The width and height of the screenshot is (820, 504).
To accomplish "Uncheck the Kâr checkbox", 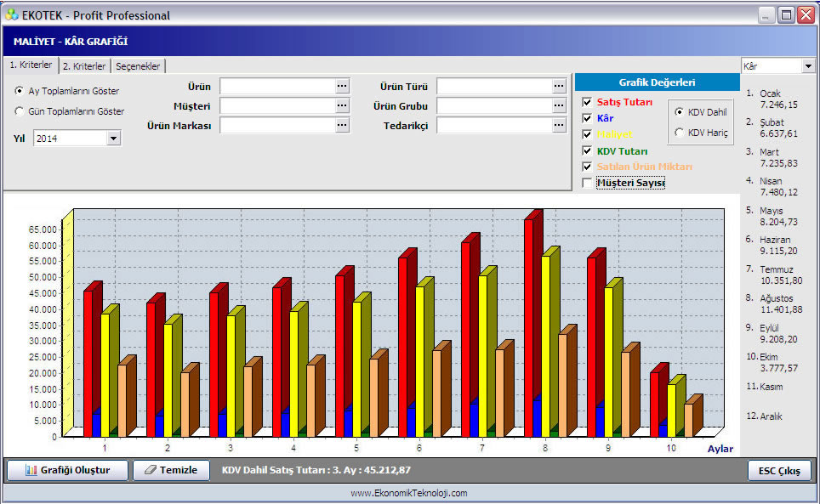I will pos(587,118).
